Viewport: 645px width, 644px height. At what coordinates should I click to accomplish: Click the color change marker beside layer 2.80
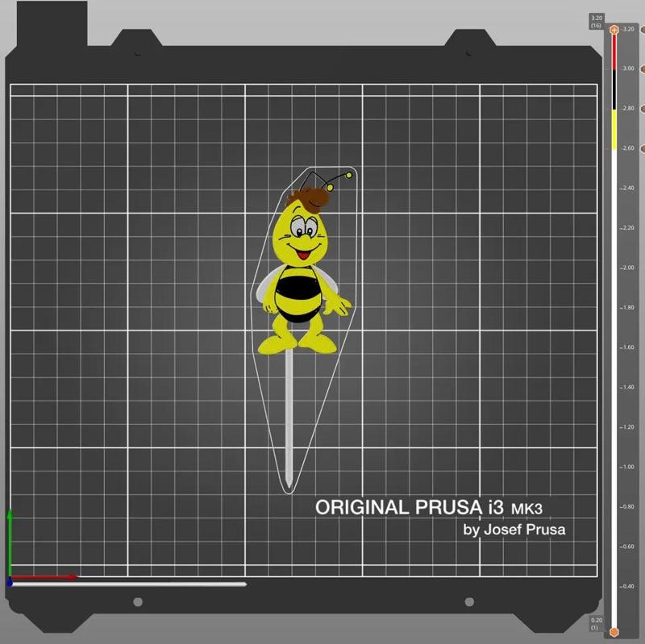[x=641, y=106]
